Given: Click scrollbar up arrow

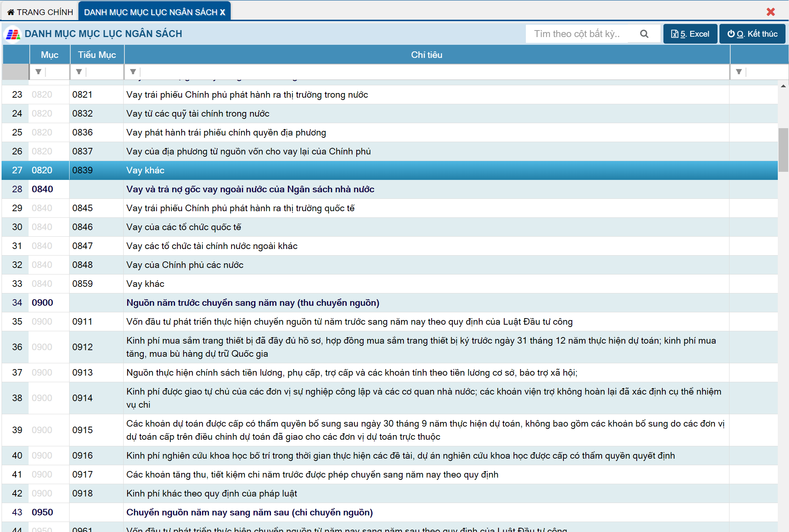Looking at the screenshot, I should (x=783, y=86).
